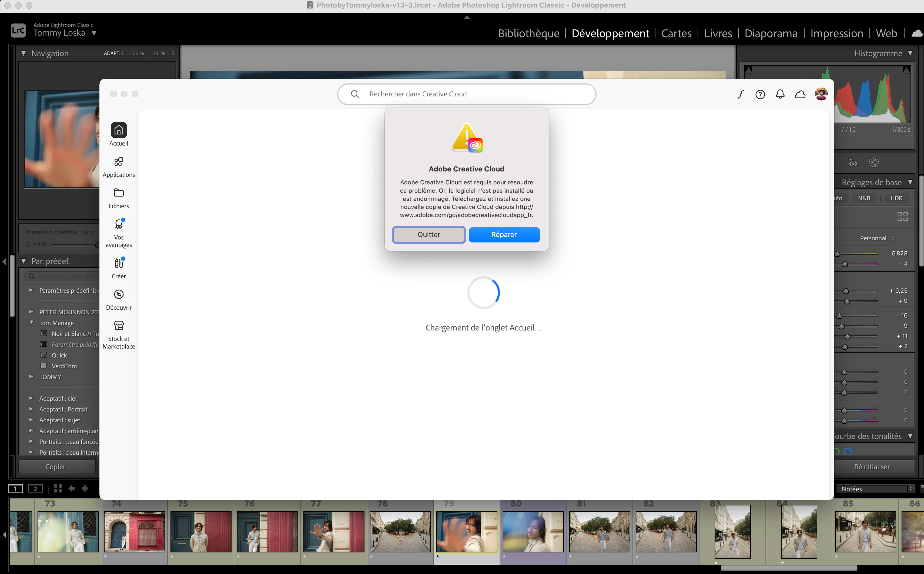Screen dimensions: 924x574
Task: Open cloud sync status icon
Action: (800, 94)
